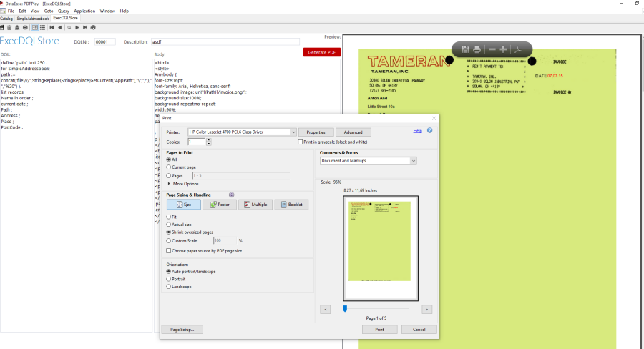Switch to the Catalog tab
The height and width of the screenshot is (349, 644).
click(6, 19)
